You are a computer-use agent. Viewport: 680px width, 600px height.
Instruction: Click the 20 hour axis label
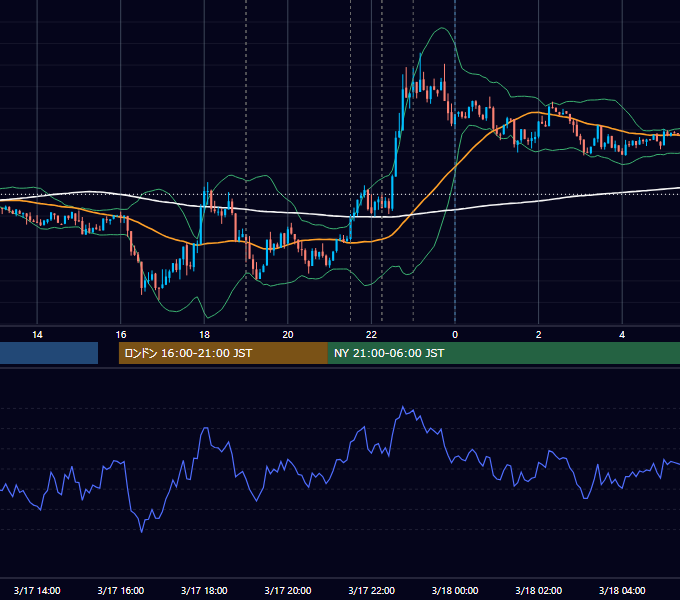(288, 335)
